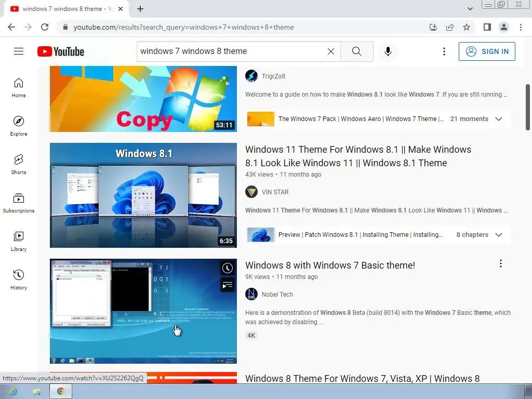Screen dimensions: 532x399
Task: Click the site lock icon in address bar
Action: 65,27
